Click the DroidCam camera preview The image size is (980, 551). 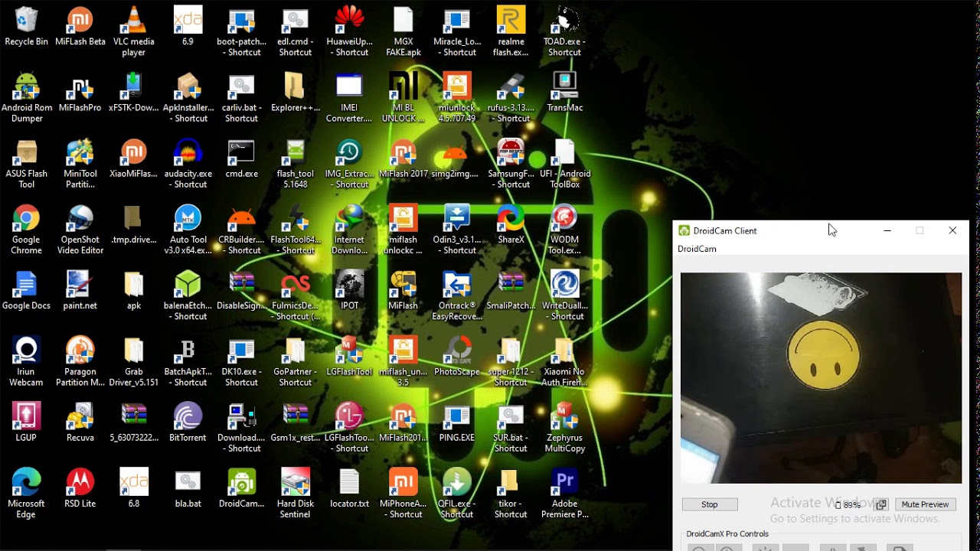click(x=821, y=378)
